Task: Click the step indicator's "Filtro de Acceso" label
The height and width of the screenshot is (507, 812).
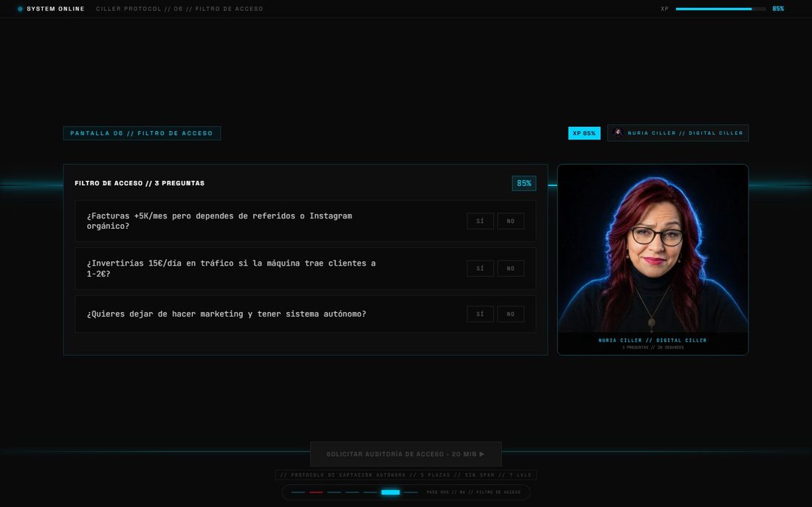Action: (x=473, y=492)
